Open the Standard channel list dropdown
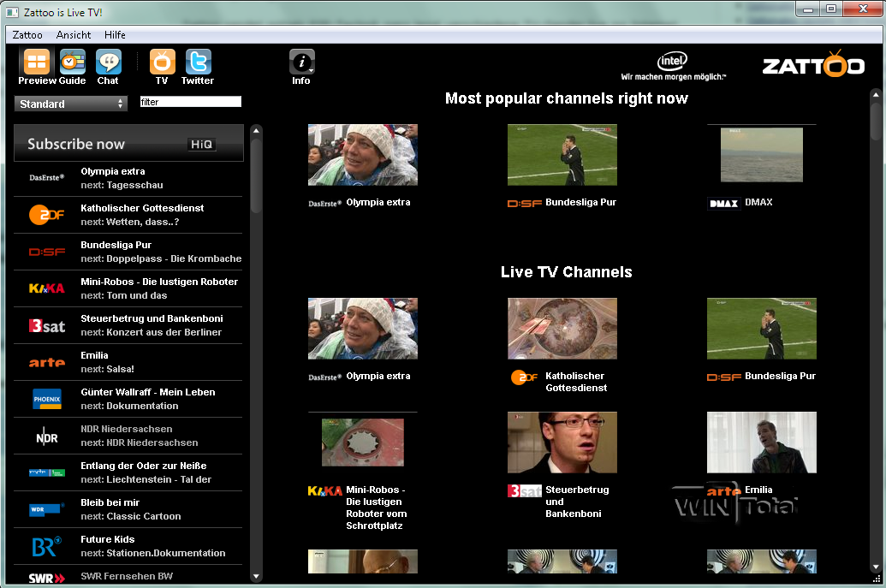The width and height of the screenshot is (886, 588). tap(71, 104)
